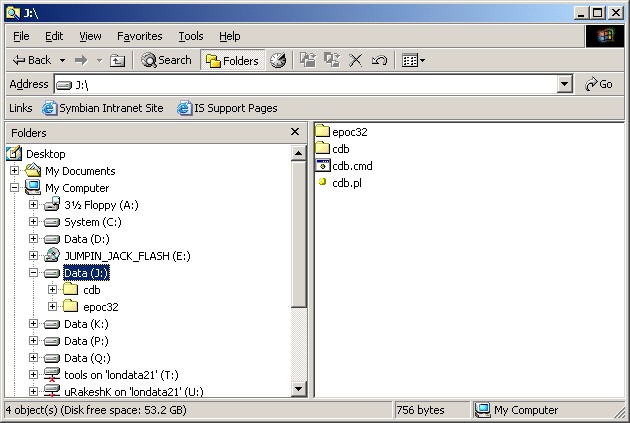Expand the Data (Q:) node

click(x=34, y=358)
